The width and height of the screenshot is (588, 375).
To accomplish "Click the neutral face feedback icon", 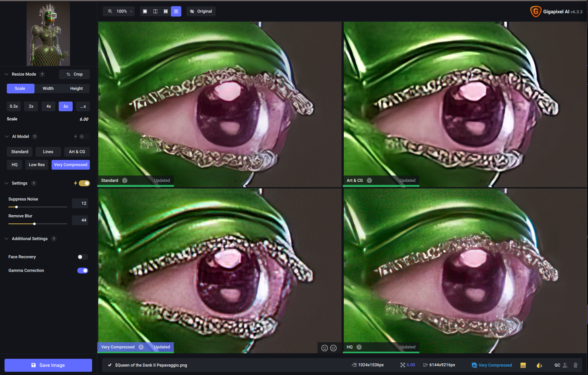I will coord(333,348).
